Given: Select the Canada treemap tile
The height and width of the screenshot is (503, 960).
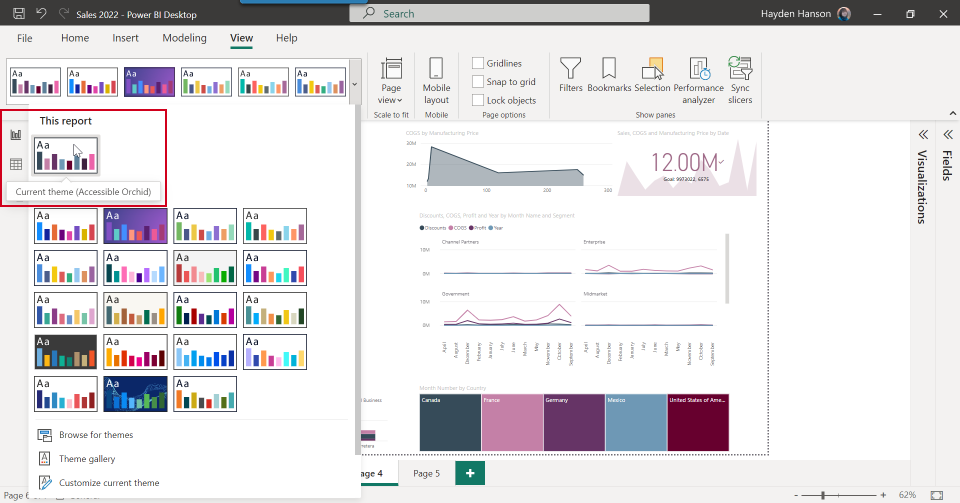Looking at the screenshot, I should tap(450, 422).
